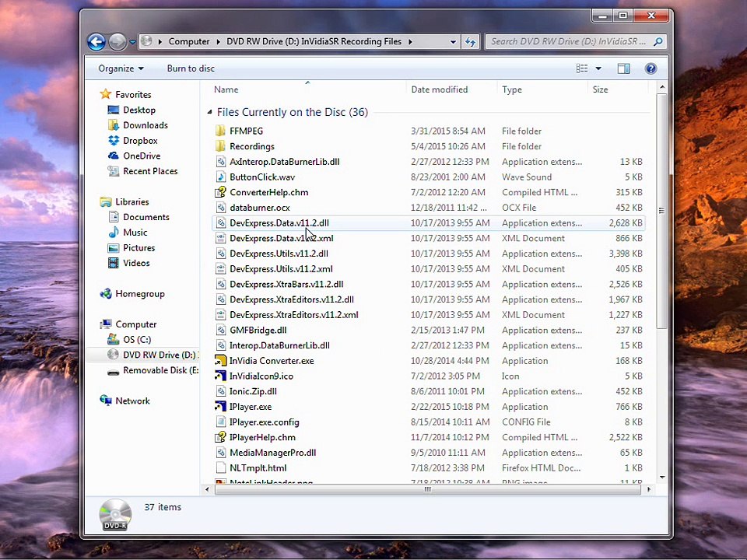This screenshot has width=747, height=560.
Task: Select the FFMPEG folder icon
Action: (x=220, y=131)
